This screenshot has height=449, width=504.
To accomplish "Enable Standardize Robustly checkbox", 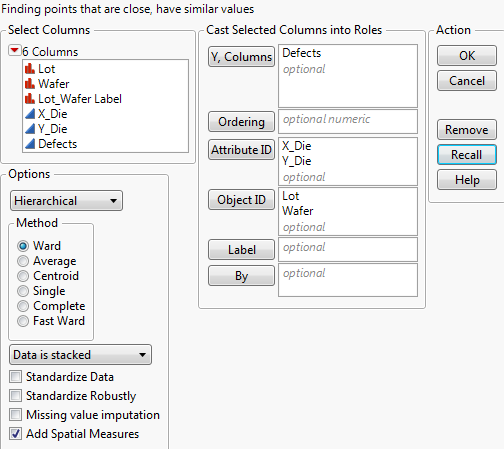I will click(16, 396).
